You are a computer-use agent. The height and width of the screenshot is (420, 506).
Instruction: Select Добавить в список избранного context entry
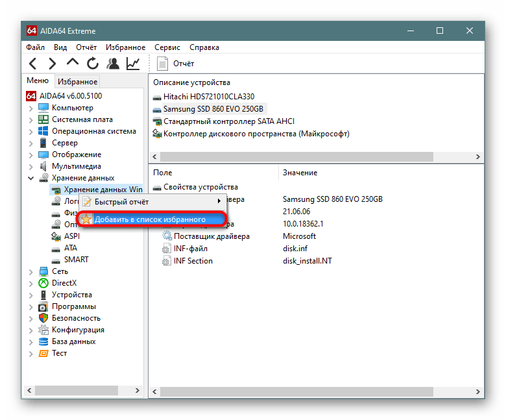click(152, 219)
